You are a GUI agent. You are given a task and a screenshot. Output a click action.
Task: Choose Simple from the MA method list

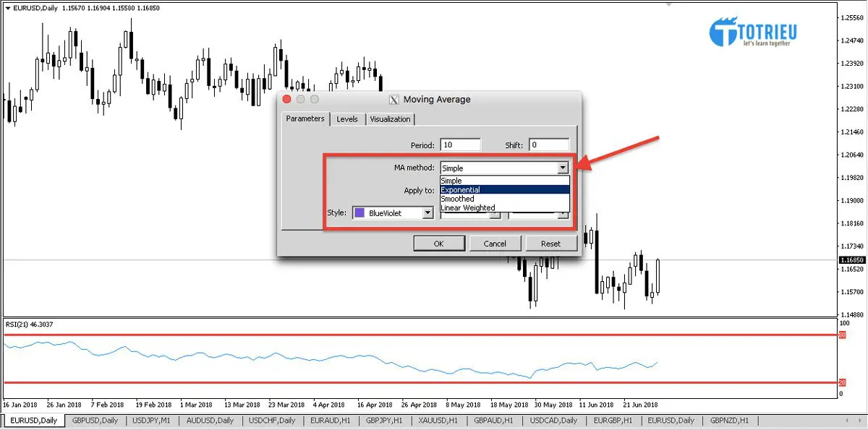click(x=504, y=181)
